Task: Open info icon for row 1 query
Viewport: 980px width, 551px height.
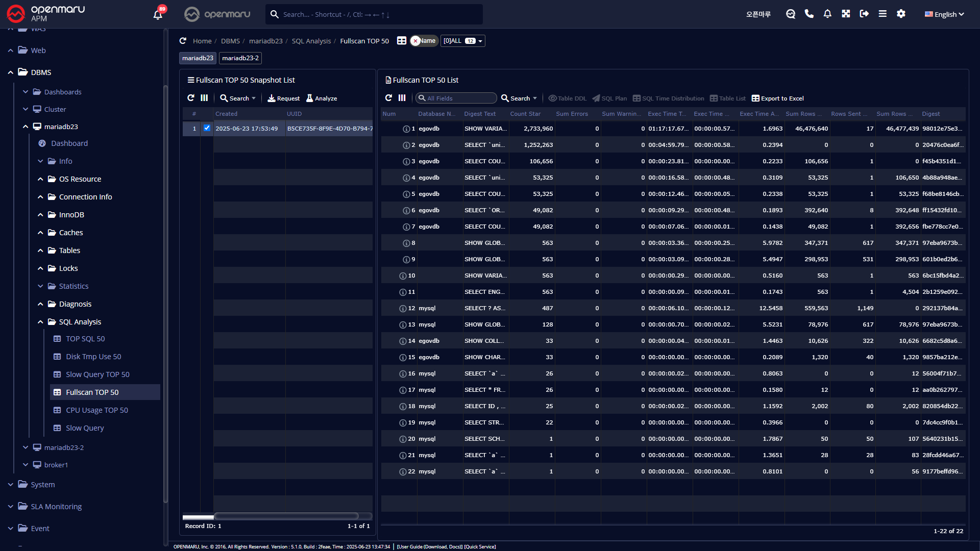Action: [406, 129]
